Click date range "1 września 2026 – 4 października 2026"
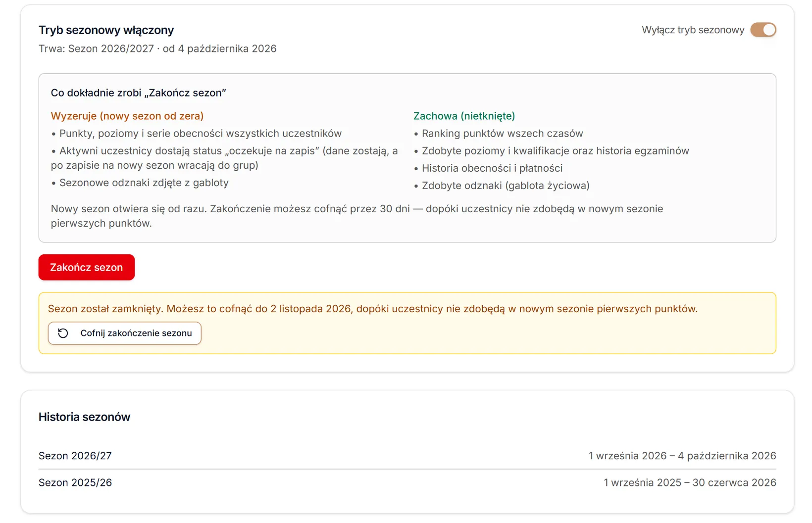The height and width of the screenshot is (523, 812). point(682,456)
